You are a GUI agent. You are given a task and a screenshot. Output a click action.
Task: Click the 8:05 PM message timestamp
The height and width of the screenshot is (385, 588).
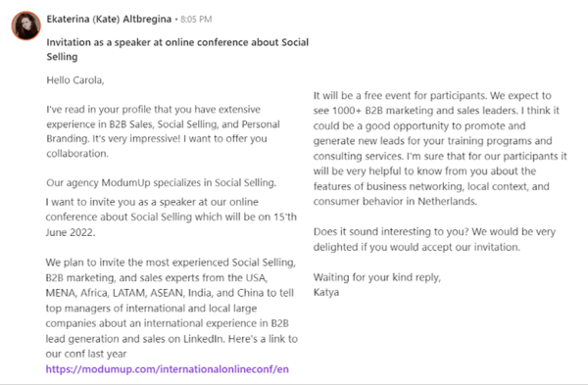tap(196, 20)
